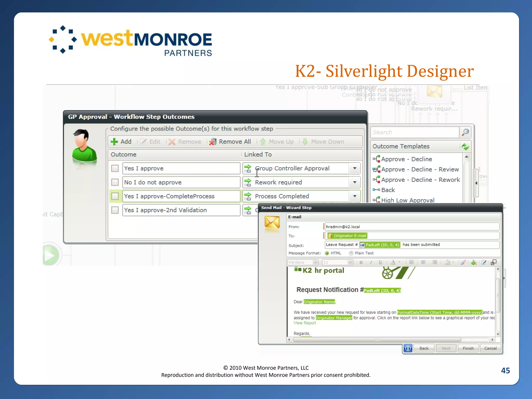Screen dimensions: 532x399
Task: Align email text right
Action: [434, 262]
